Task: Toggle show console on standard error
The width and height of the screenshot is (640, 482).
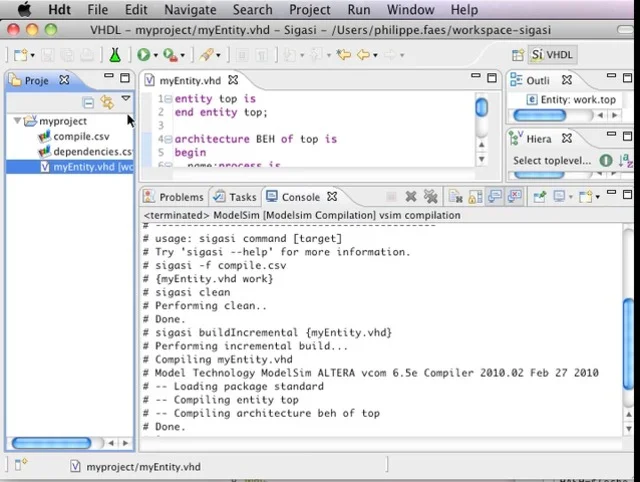Action: [x=515, y=197]
